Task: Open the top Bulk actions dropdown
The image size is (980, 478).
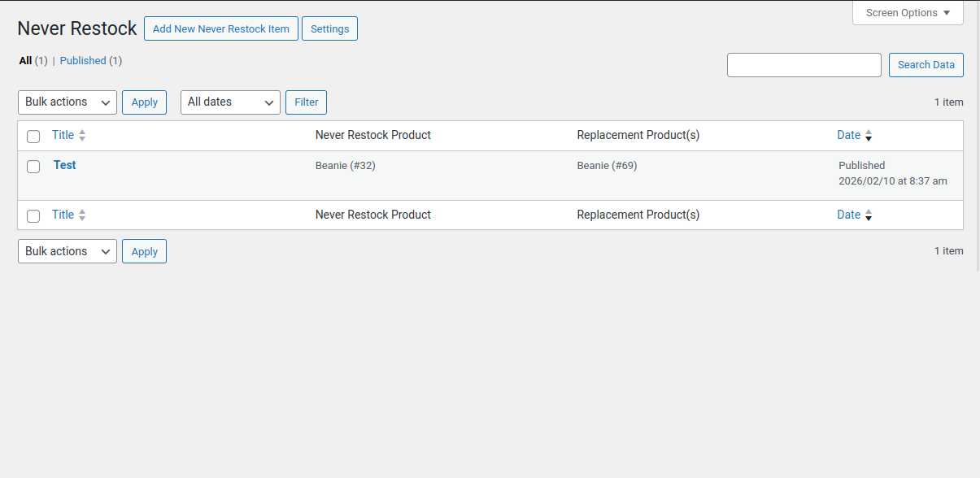Action: point(68,102)
